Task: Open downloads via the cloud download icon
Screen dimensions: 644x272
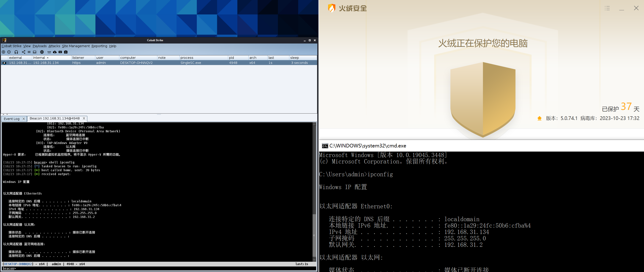Action: [55, 52]
